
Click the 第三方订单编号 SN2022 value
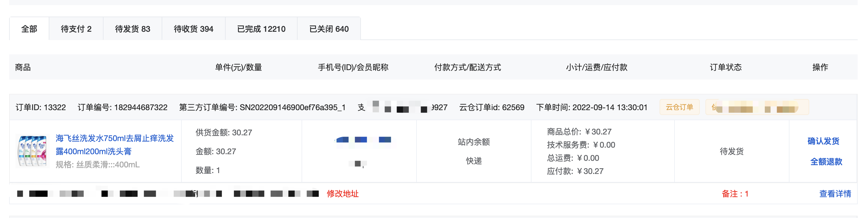coord(292,107)
